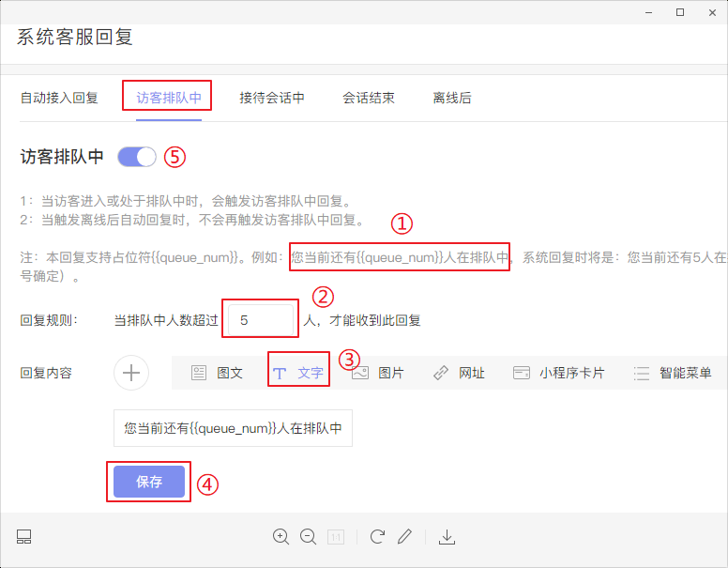Go to the 会话结束 tab
The height and width of the screenshot is (568, 728).
pyautogui.click(x=369, y=98)
